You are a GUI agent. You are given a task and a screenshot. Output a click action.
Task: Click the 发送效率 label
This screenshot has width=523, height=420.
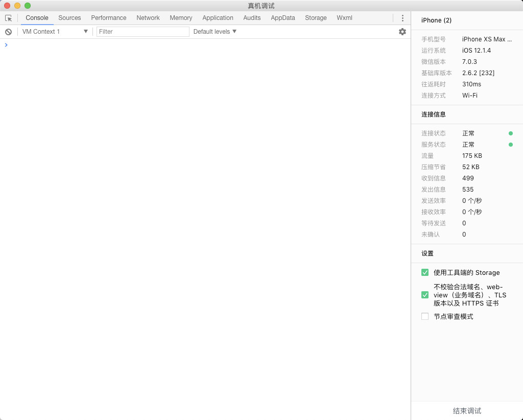pos(433,201)
